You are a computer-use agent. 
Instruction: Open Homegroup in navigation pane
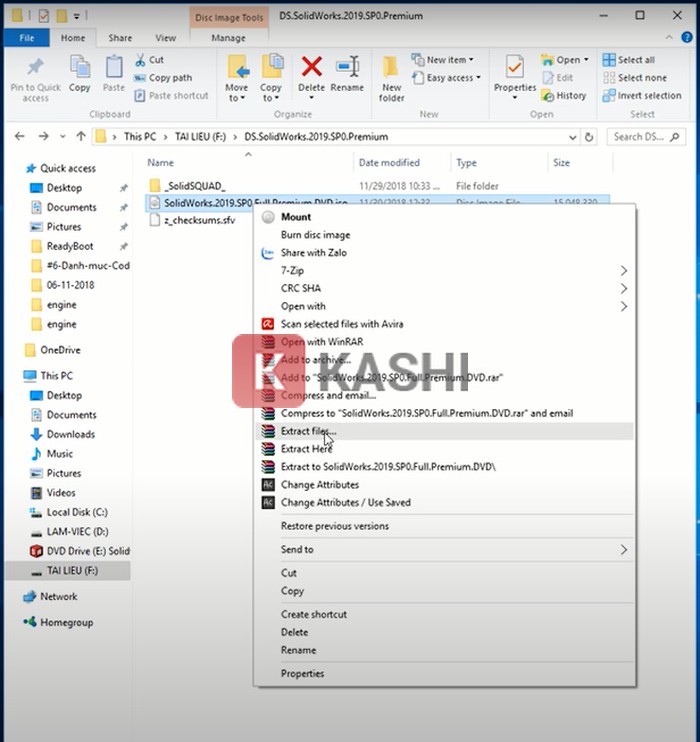point(66,623)
